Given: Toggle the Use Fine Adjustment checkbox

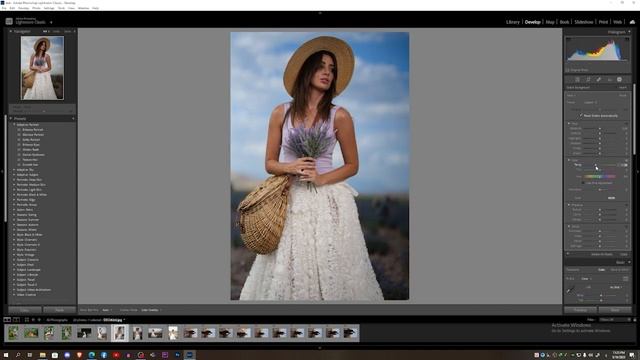Looking at the screenshot, I should (x=583, y=183).
